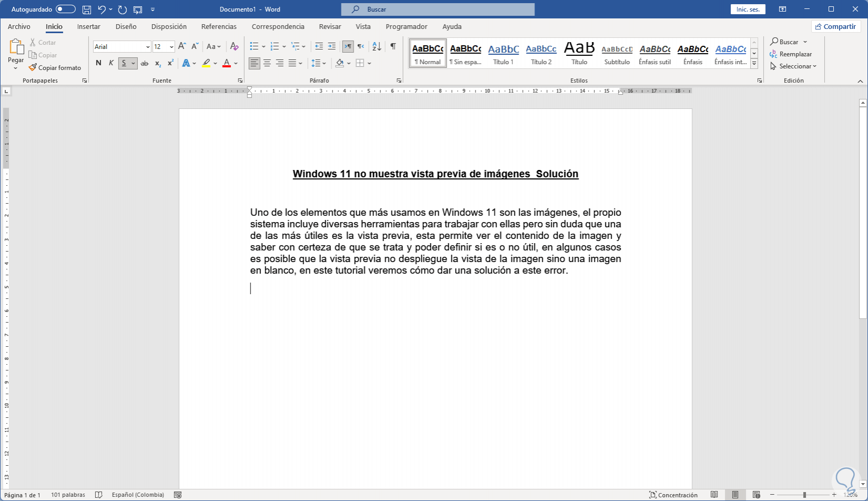Switch to Read Mode view
The height and width of the screenshot is (501, 868).
[714, 495]
